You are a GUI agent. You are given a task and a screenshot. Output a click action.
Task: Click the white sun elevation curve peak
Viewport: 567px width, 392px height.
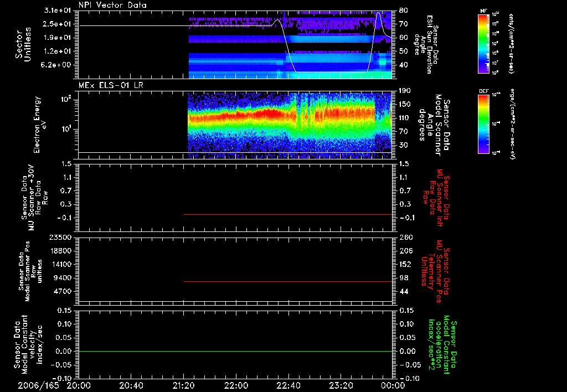click(x=378, y=13)
